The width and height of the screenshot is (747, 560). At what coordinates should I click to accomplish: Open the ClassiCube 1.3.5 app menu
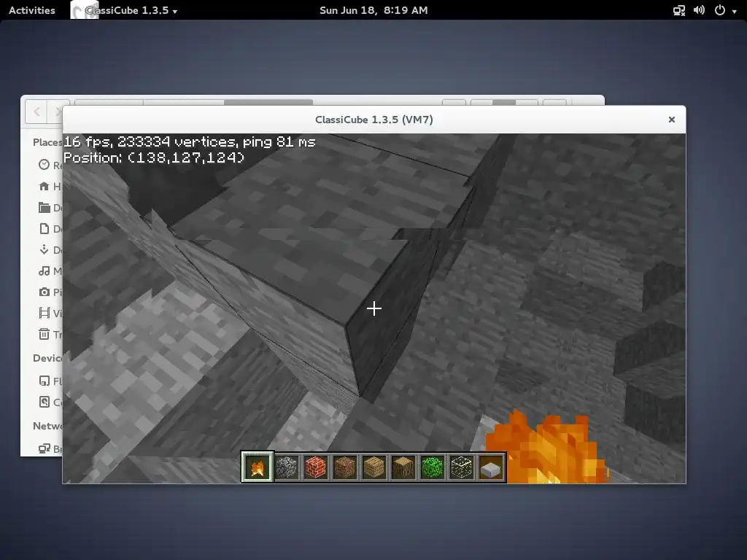[125, 10]
